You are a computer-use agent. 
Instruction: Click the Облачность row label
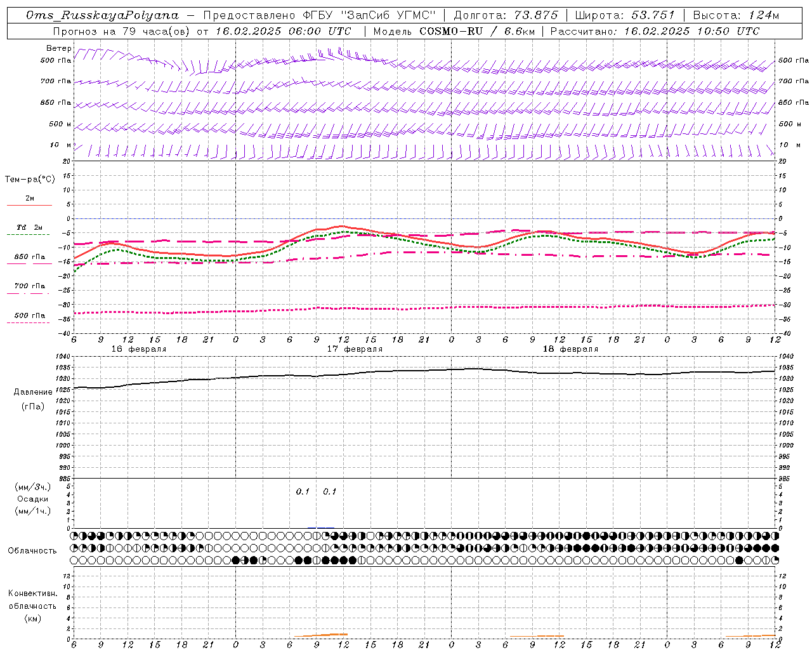[32, 550]
